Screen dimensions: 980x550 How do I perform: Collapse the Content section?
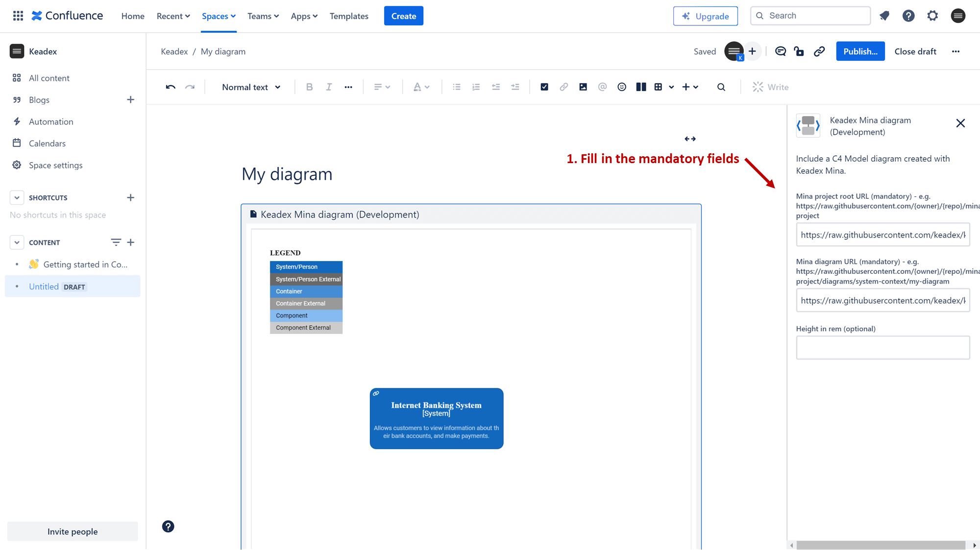(17, 242)
